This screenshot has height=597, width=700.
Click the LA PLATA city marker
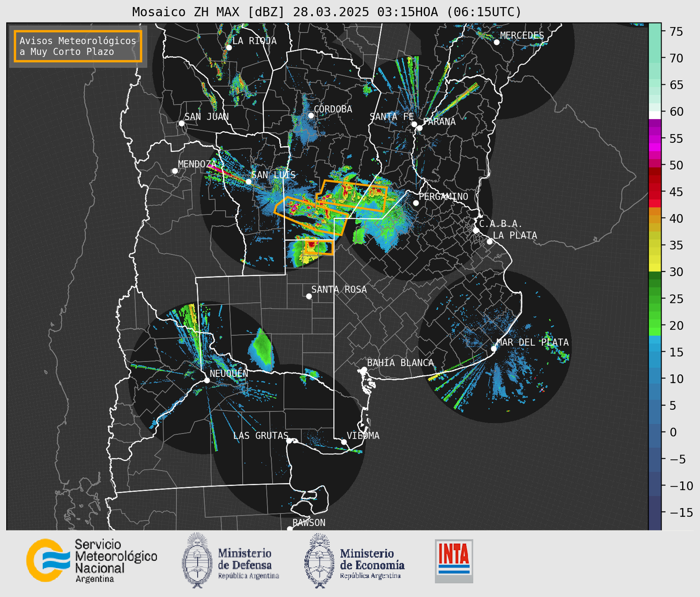(490, 242)
